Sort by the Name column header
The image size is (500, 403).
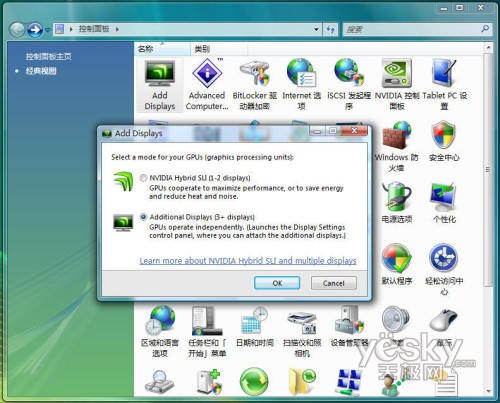click(163, 49)
